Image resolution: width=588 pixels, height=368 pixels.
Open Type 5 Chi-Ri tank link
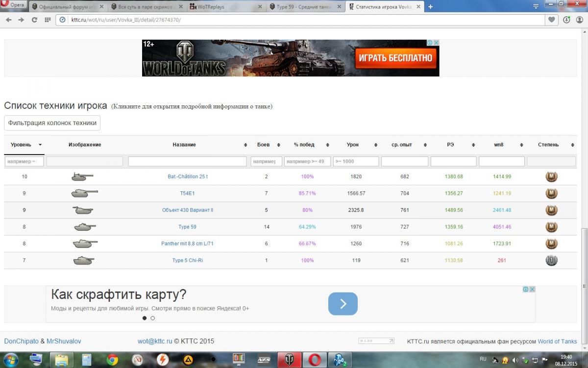tap(188, 260)
